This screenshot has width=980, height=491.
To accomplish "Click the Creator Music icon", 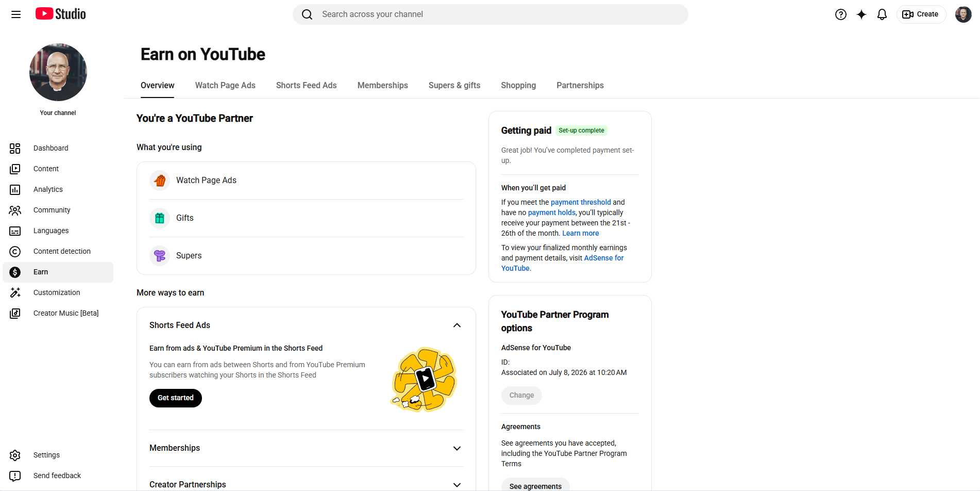I will (x=15, y=314).
